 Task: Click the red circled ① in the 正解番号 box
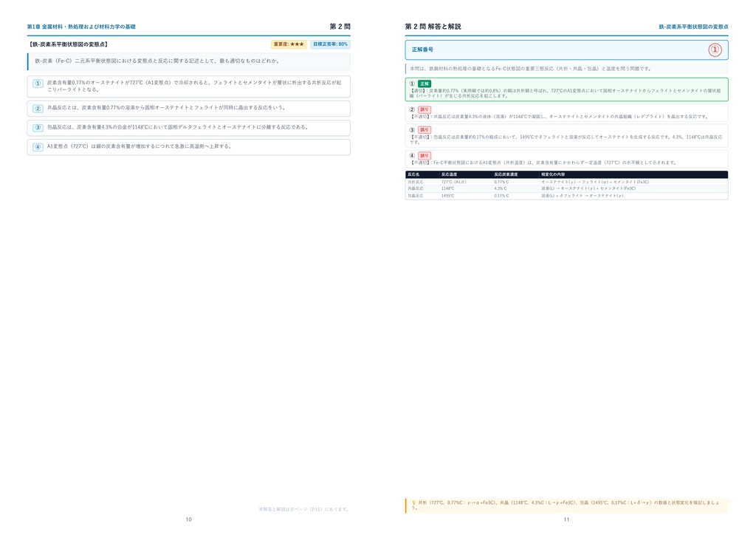coord(715,50)
